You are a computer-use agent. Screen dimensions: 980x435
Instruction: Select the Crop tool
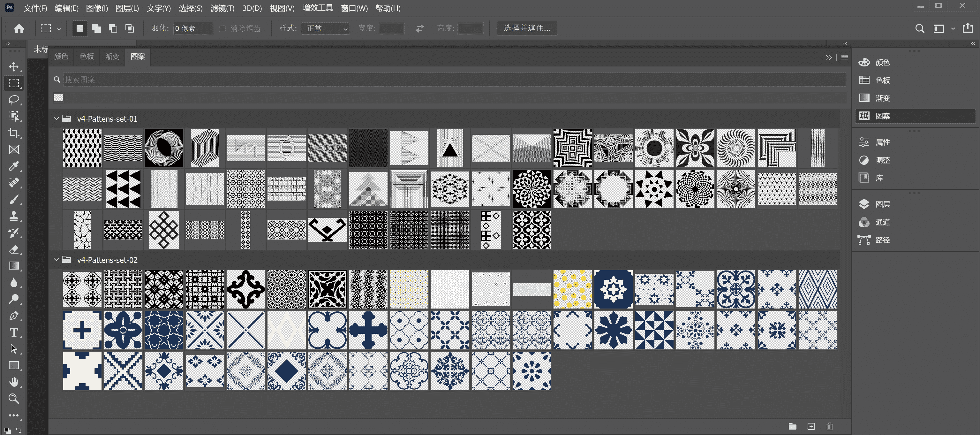14,133
